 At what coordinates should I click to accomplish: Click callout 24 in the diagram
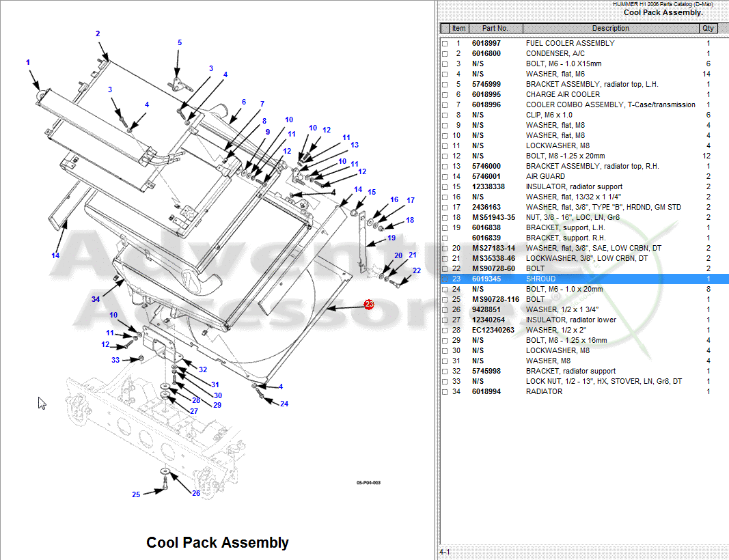point(284,404)
